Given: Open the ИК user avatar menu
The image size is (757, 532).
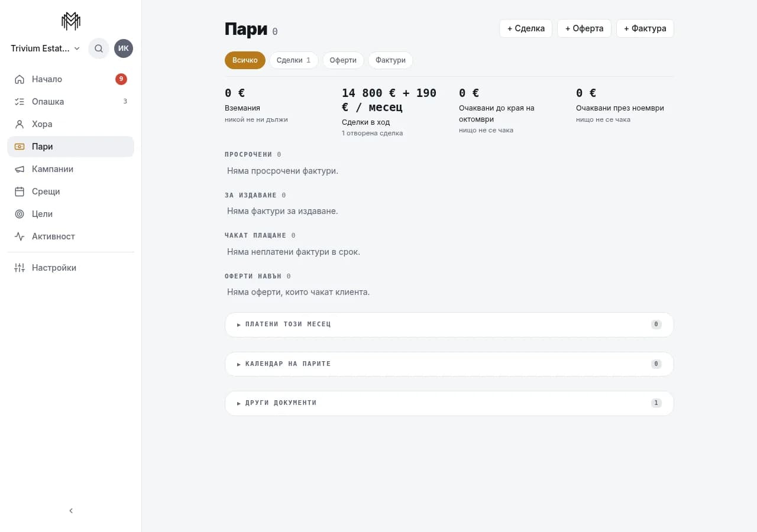Looking at the screenshot, I should point(124,48).
